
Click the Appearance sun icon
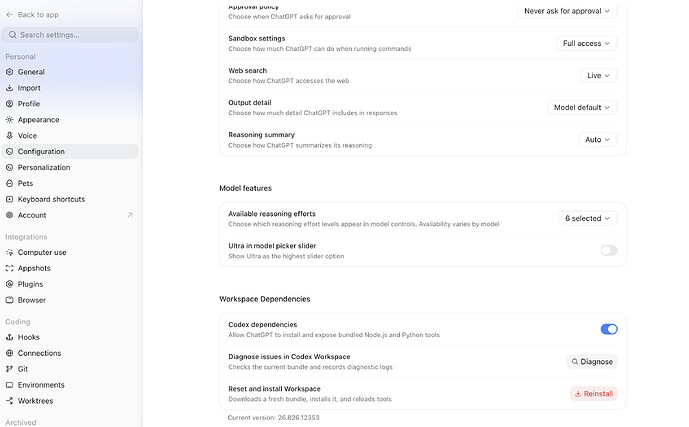9,119
